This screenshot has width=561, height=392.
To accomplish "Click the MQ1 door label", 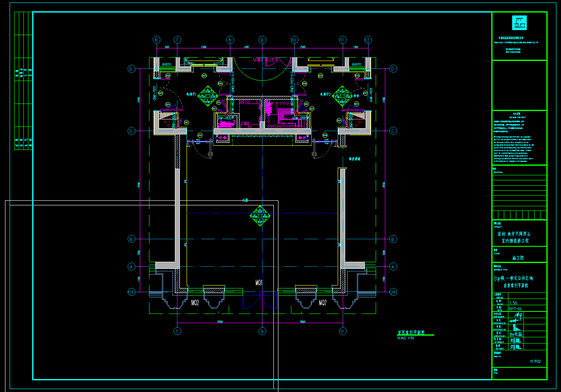I will (259, 283).
